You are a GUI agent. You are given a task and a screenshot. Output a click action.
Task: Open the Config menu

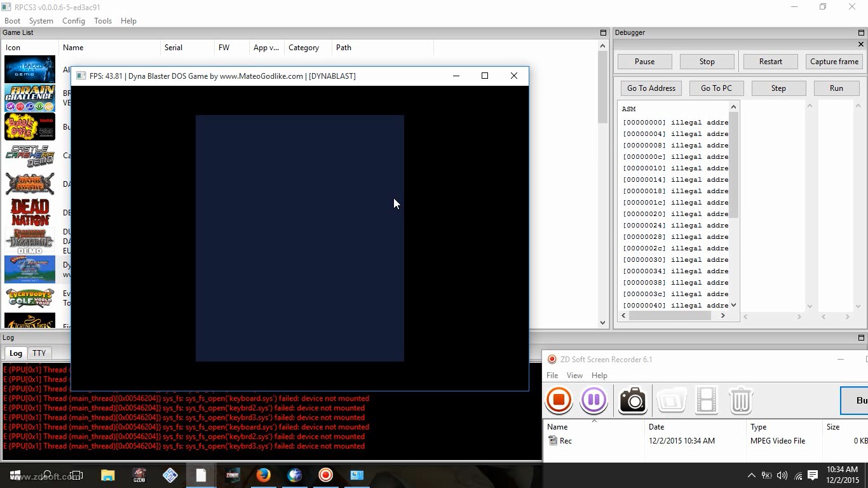pyautogui.click(x=74, y=21)
